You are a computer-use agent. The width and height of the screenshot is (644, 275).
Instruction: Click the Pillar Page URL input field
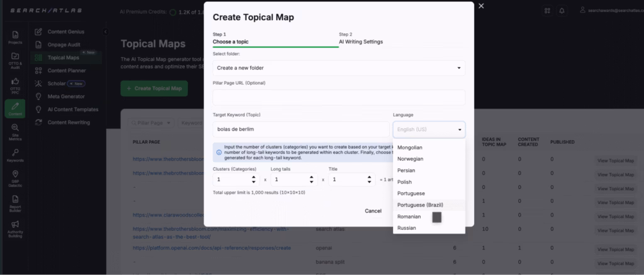(x=338, y=97)
